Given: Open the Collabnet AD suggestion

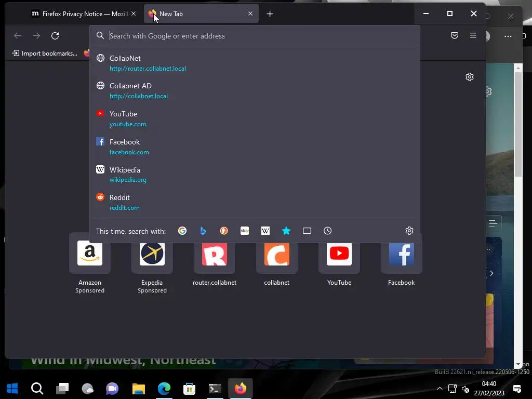Looking at the screenshot, I should tap(255, 91).
